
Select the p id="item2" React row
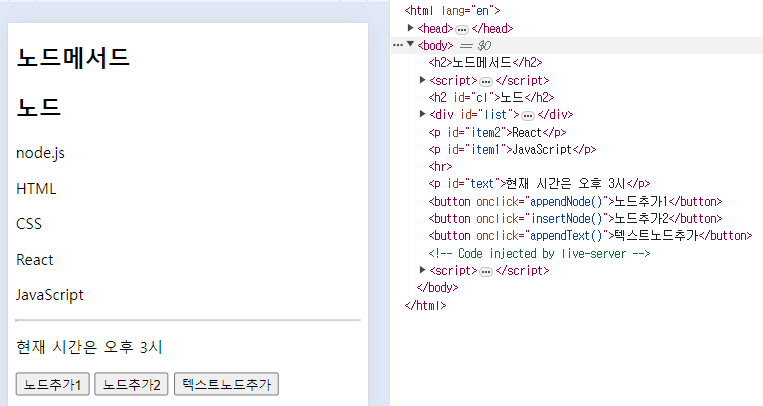pyautogui.click(x=497, y=132)
